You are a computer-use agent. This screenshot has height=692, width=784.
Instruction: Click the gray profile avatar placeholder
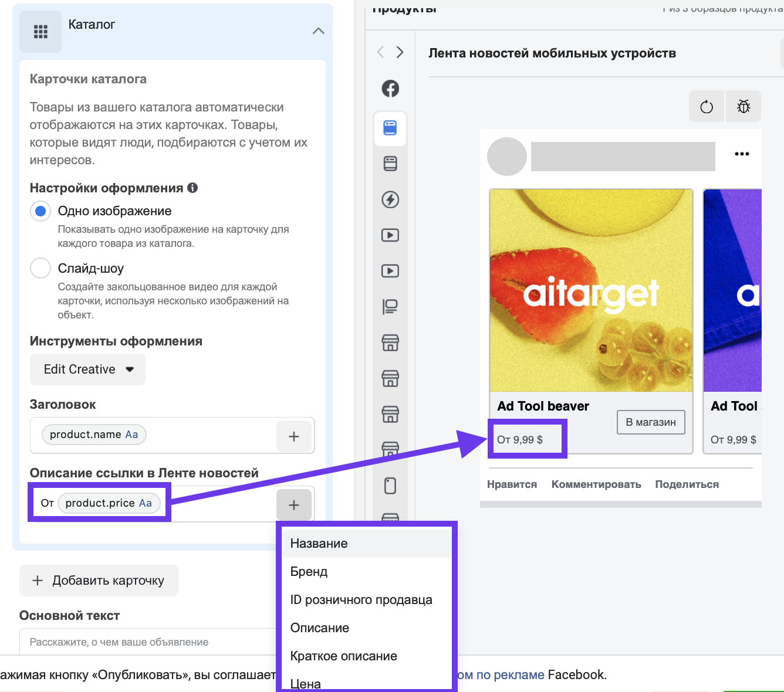click(x=507, y=157)
